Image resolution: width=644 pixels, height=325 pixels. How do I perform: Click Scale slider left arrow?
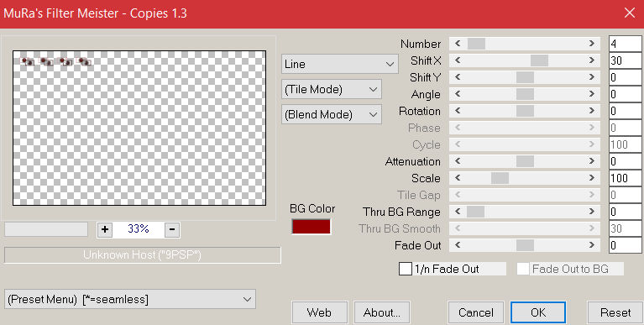coord(458,178)
